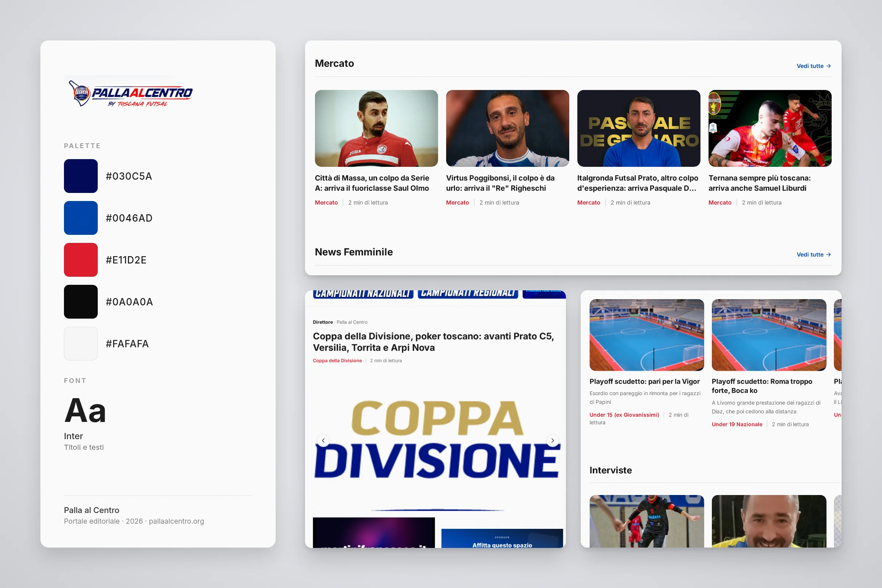Screen dimensions: 882x588
Task: Select the #030C5A dark navy swatch
Action: 80,176
